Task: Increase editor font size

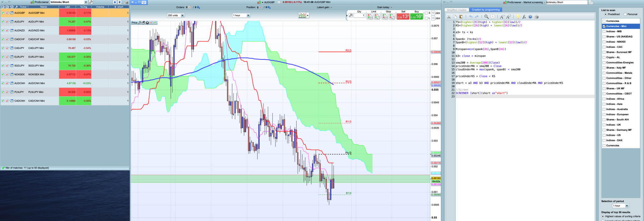Action: pyautogui.click(x=508, y=17)
